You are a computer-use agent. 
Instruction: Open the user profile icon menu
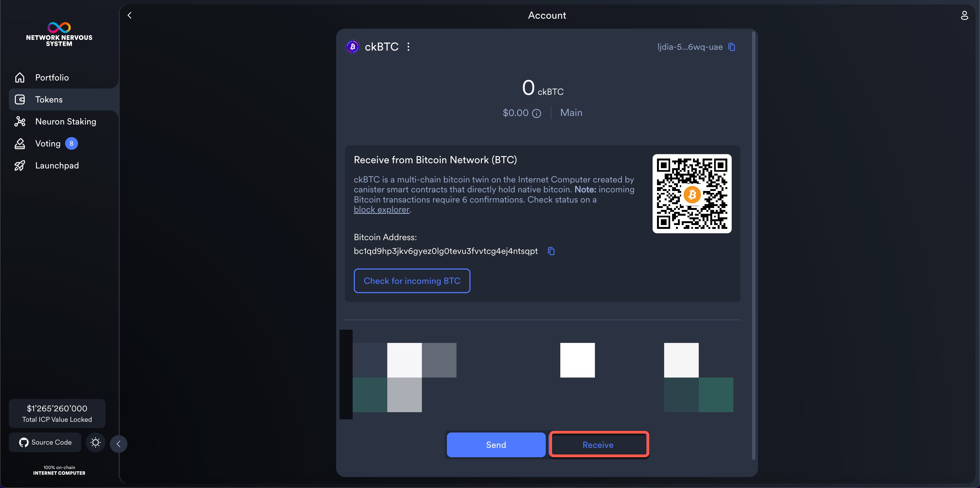pyautogui.click(x=964, y=15)
